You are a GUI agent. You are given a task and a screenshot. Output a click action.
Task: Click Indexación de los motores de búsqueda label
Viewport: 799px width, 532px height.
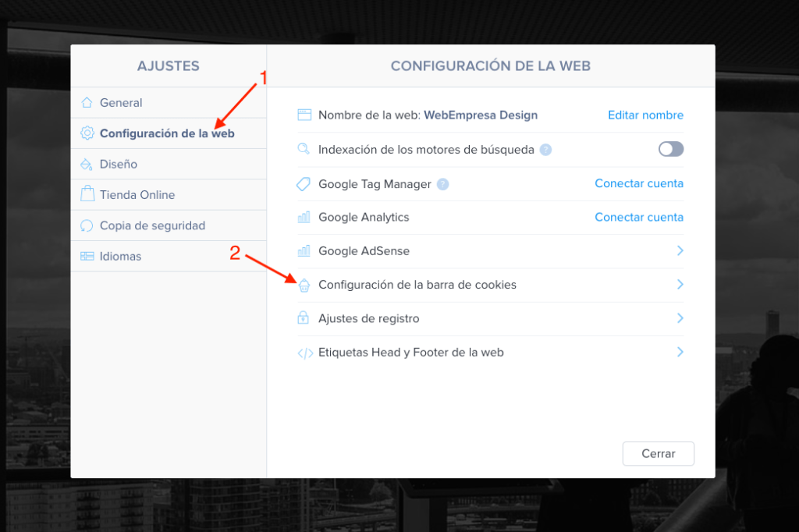(426, 150)
